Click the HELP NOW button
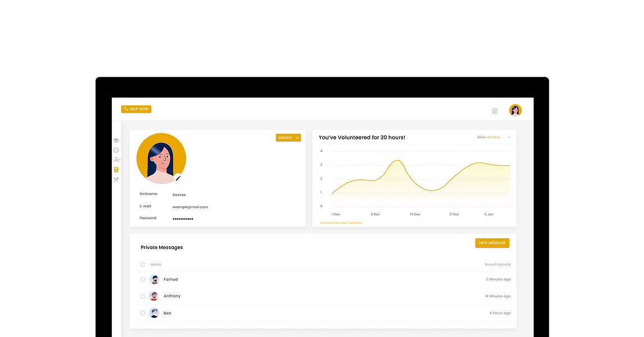644x337 pixels. point(136,109)
